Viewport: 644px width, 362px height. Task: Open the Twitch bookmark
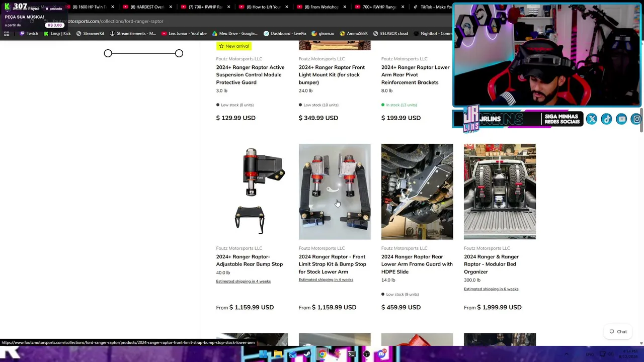point(29,34)
